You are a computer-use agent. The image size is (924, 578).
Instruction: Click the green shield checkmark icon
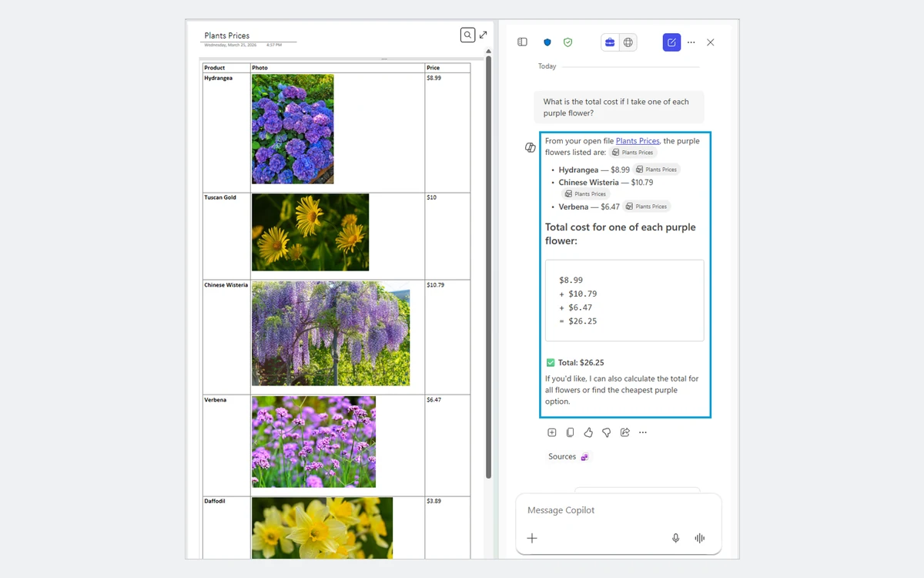click(x=567, y=42)
